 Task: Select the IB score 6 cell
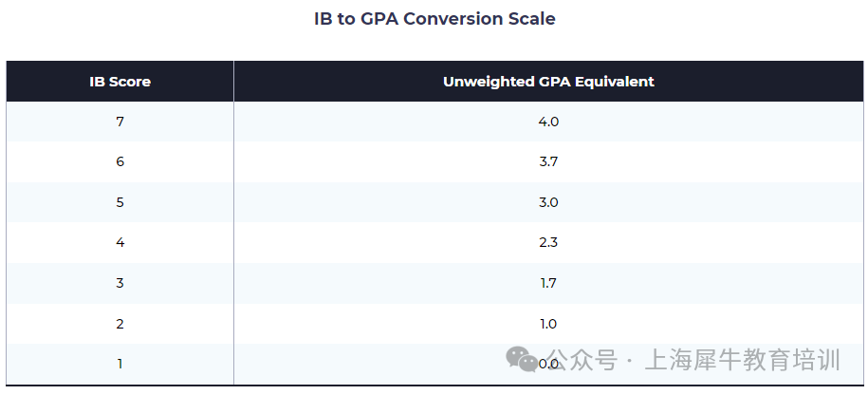point(120,161)
